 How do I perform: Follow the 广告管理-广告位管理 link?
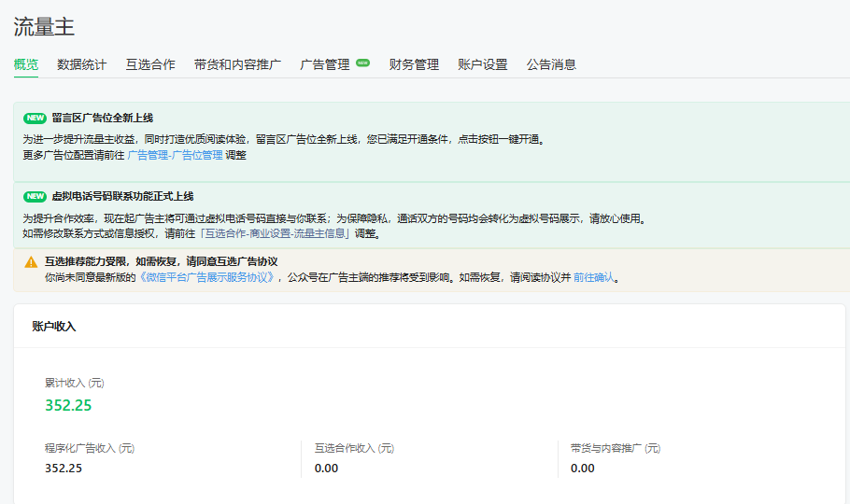175,155
